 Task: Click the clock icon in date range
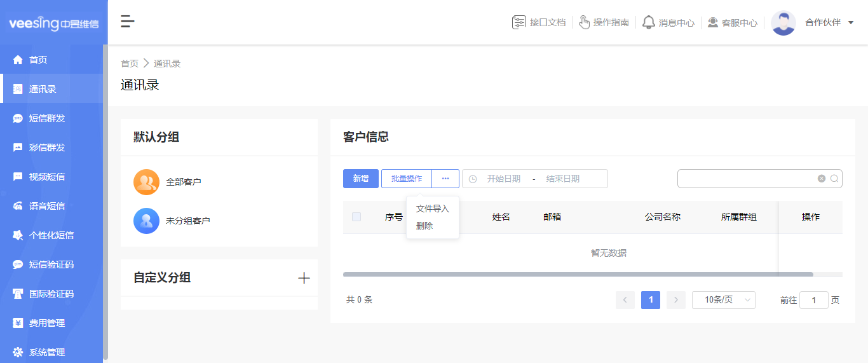click(x=473, y=179)
